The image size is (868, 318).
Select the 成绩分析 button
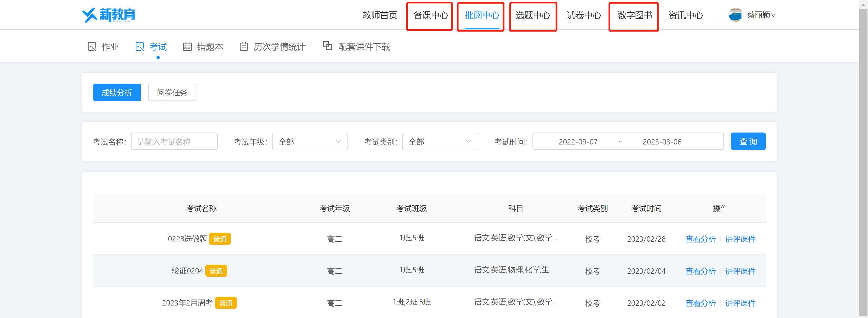point(117,92)
